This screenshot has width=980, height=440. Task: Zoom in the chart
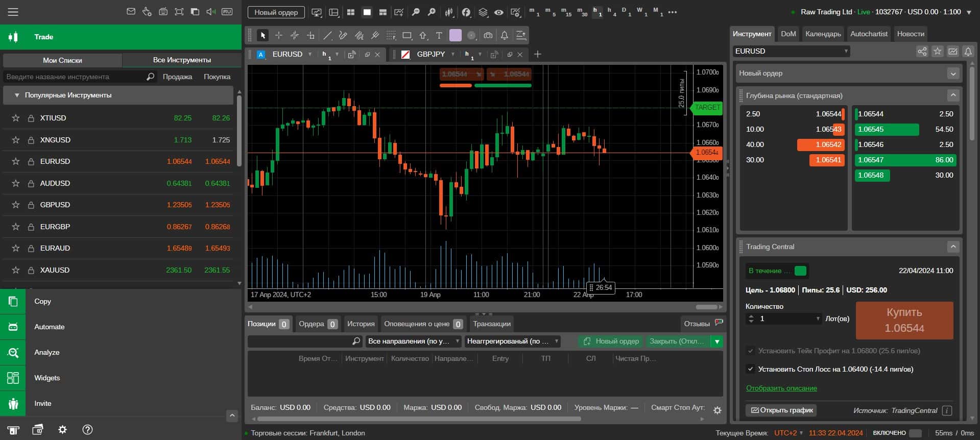[x=432, y=12]
